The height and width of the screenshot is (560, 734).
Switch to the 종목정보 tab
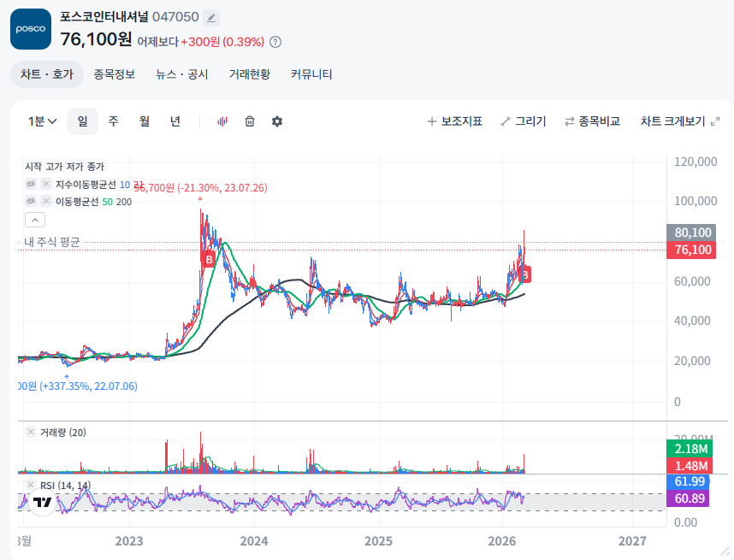pos(115,74)
